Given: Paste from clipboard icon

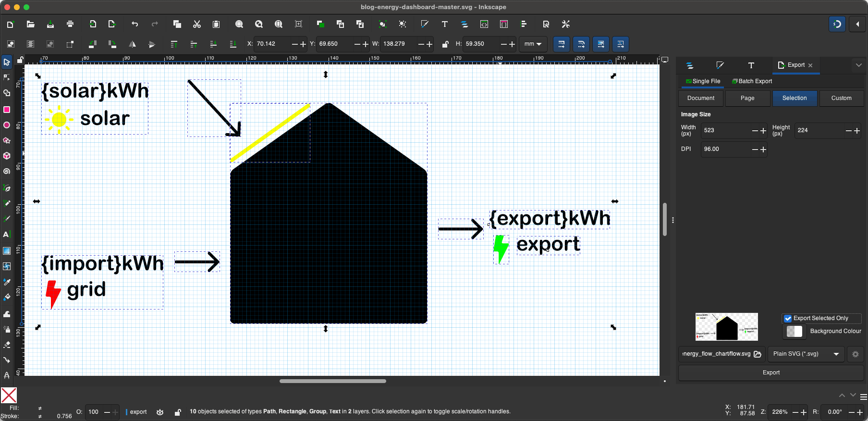Looking at the screenshot, I should [216, 24].
